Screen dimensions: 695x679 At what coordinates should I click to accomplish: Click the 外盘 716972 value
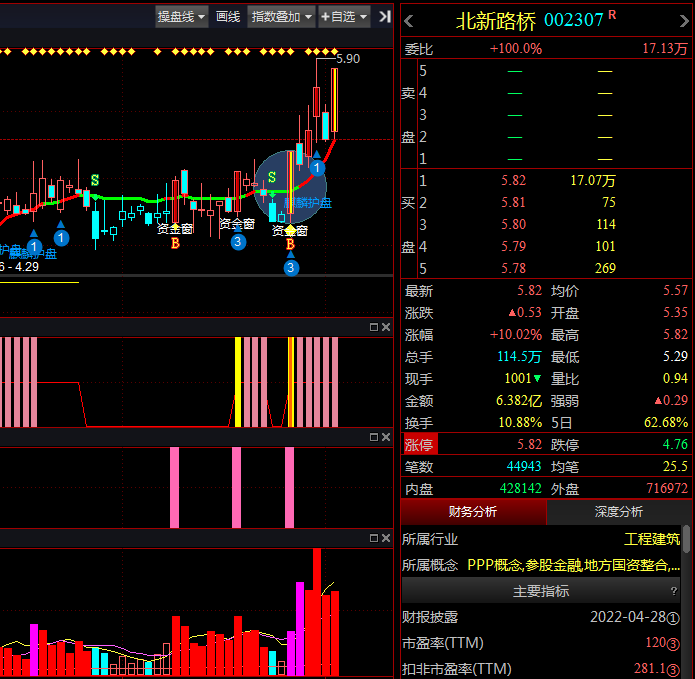pos(667,488)
